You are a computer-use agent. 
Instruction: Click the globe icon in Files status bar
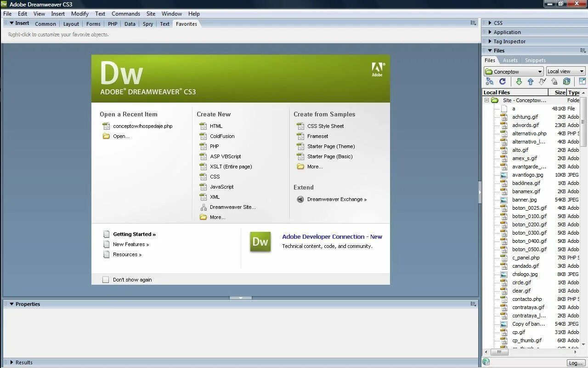(486, 362)
